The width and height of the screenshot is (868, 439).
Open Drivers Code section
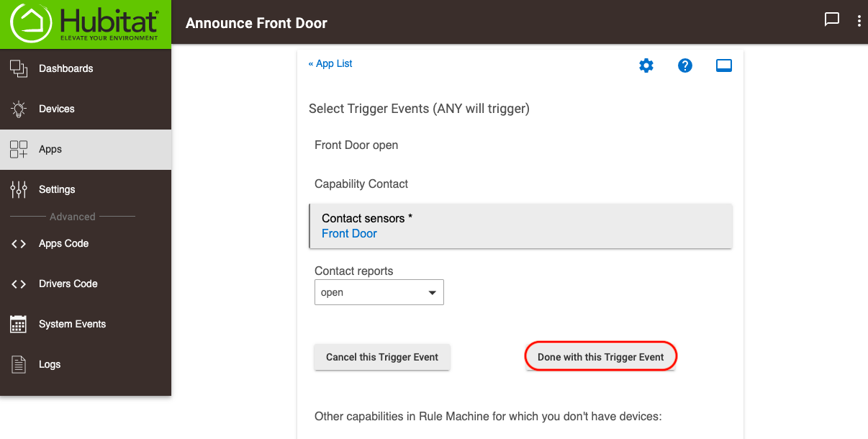click(86, 284)
